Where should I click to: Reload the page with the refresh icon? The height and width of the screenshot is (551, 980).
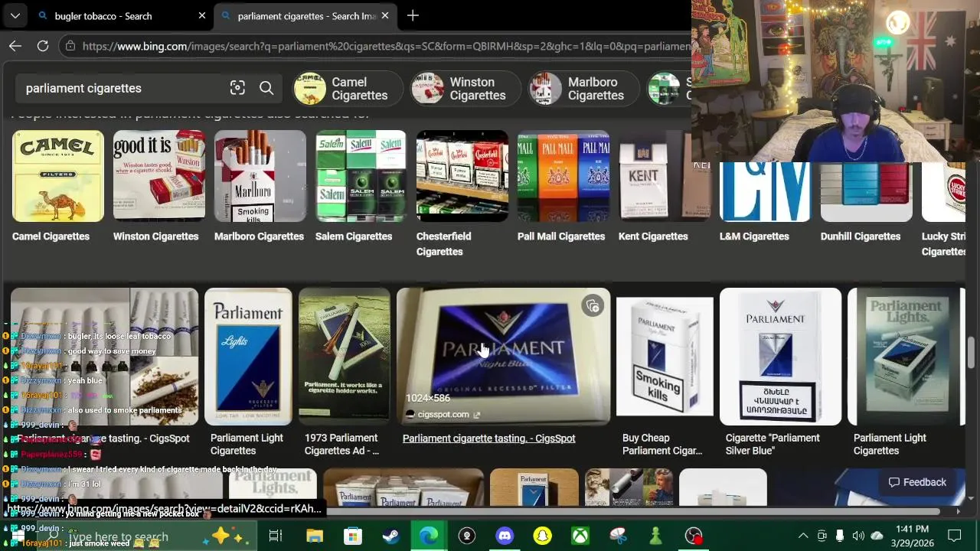[43, 46]
